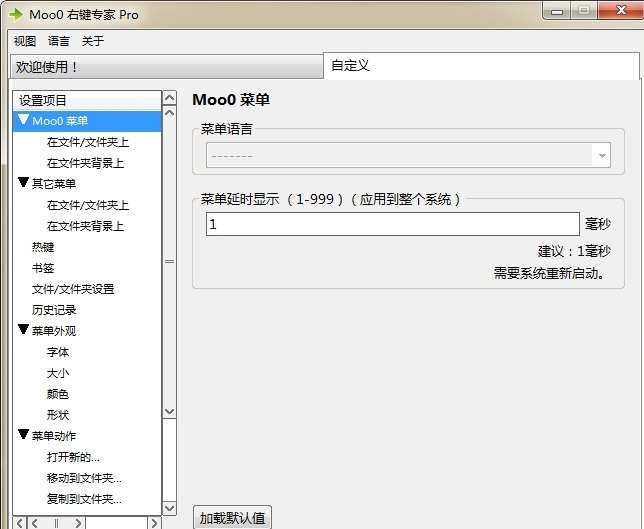This screenshot has height=529, width=644.
Task: Open the 关于 menu
Action: coord(93,41)
